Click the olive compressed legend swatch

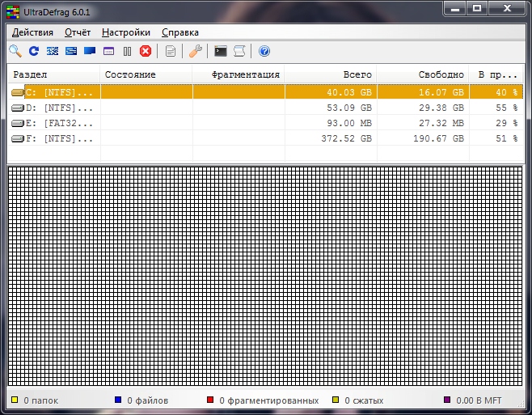336,400
